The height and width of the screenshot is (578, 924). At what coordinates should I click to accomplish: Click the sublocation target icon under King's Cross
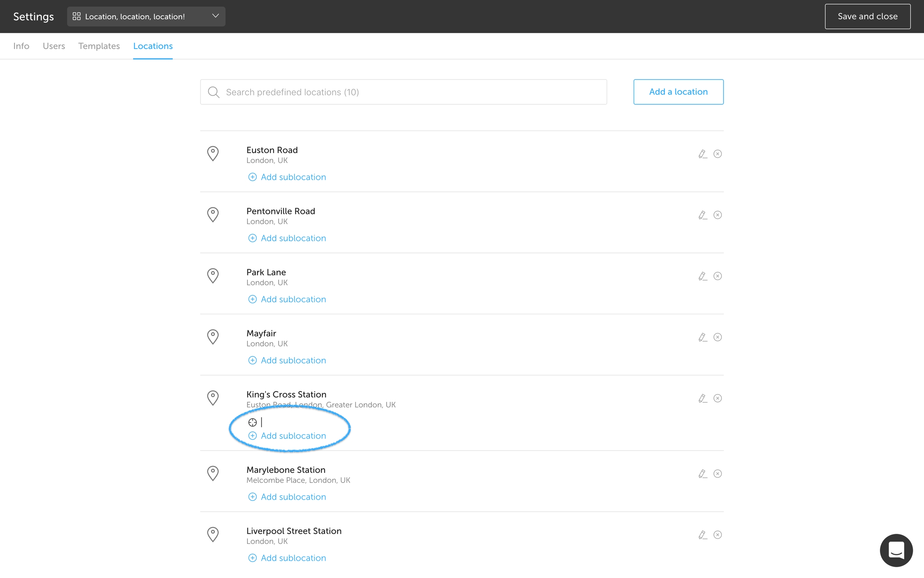(x=252, y=422)
